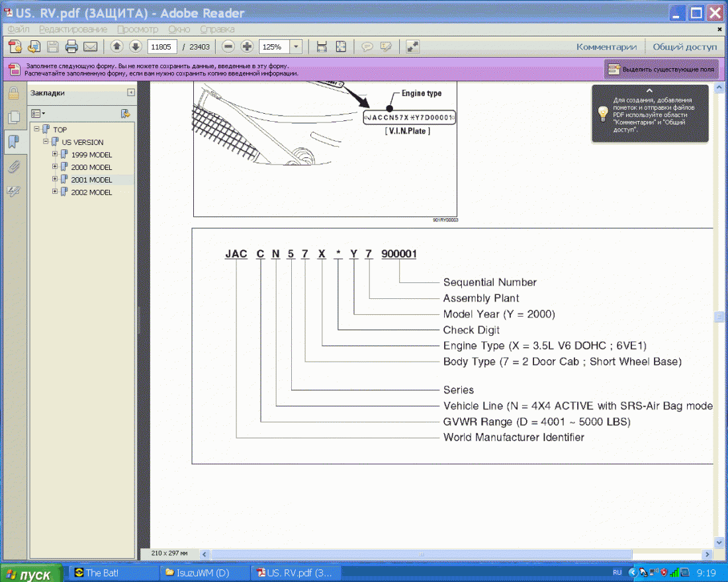This screenshot has height=582, width=728.
Task: Switch to read mode fullscreen icon
Action: click(412, 46)
